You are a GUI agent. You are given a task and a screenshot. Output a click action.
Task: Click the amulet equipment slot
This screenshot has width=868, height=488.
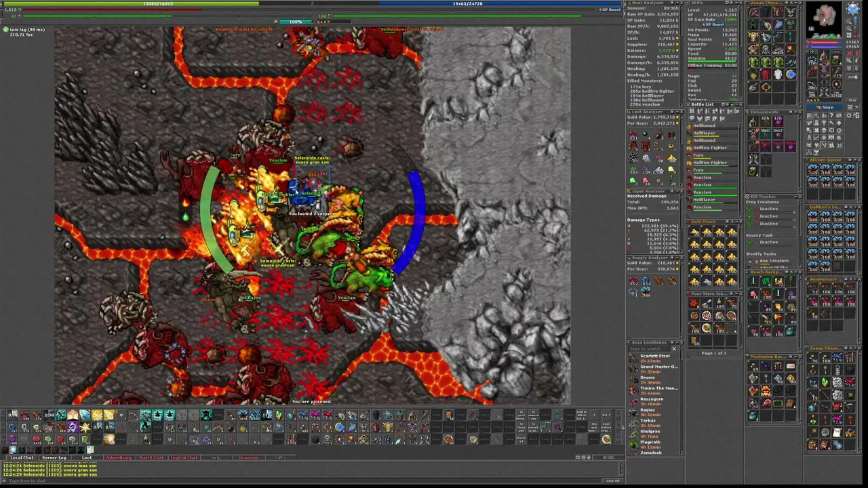[812, 58]
